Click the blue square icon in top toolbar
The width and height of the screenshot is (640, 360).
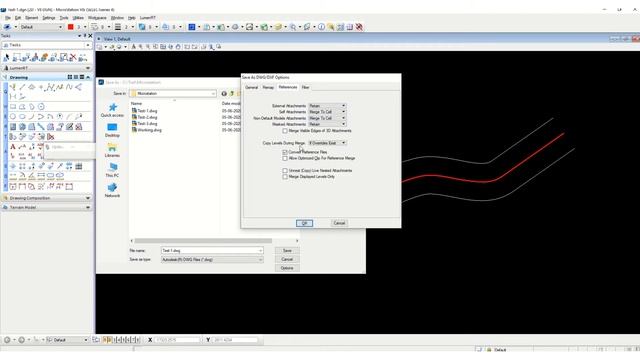point(191,27)
